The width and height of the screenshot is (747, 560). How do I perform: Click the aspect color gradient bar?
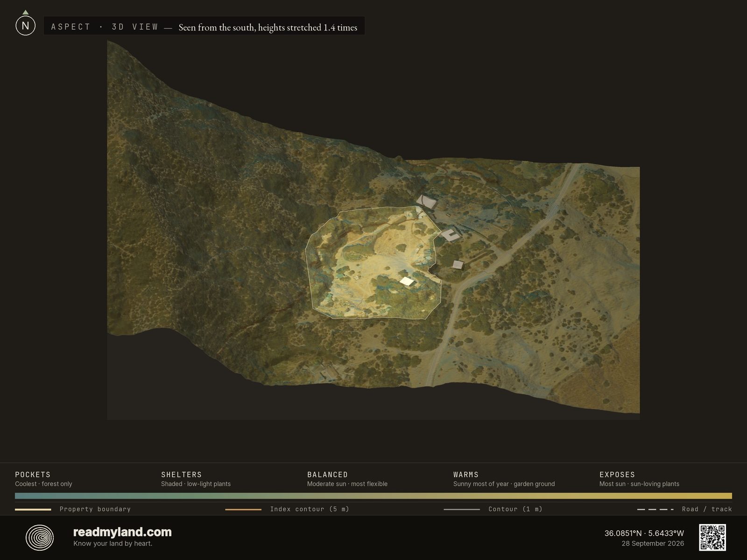[373, 496]
